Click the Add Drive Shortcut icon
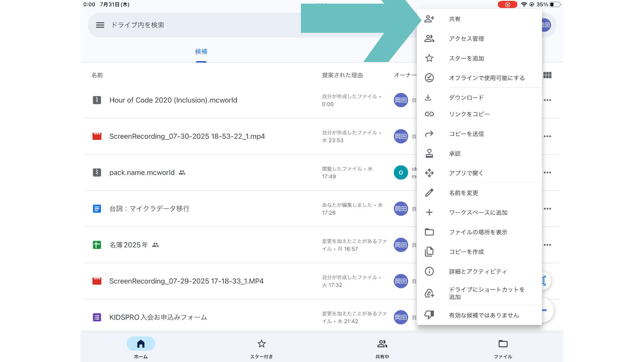Viewport: 644px width, 362px height. tap(429, 293)
